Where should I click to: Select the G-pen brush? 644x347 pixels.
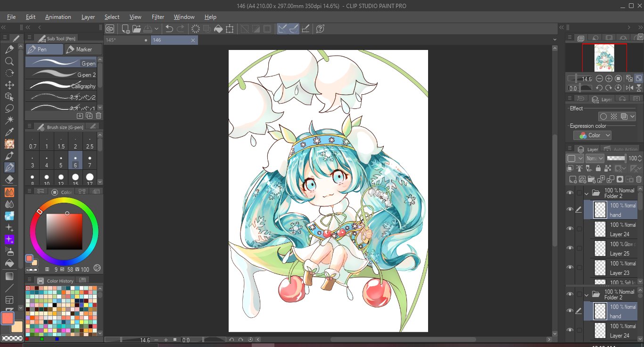pyautogui.click(x=61, y=63)
